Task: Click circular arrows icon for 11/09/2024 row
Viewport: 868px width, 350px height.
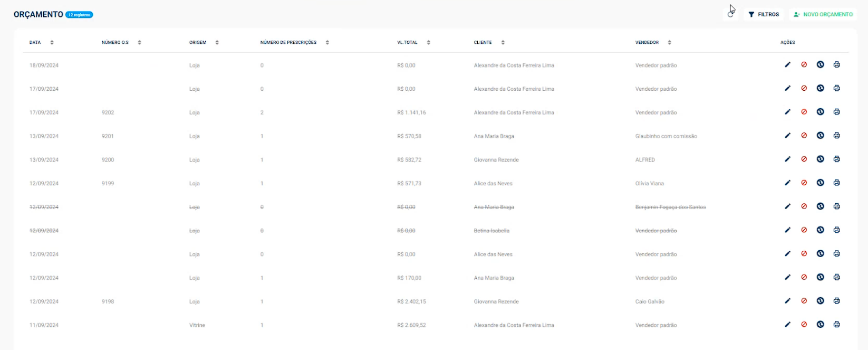Action: [820, 325]
